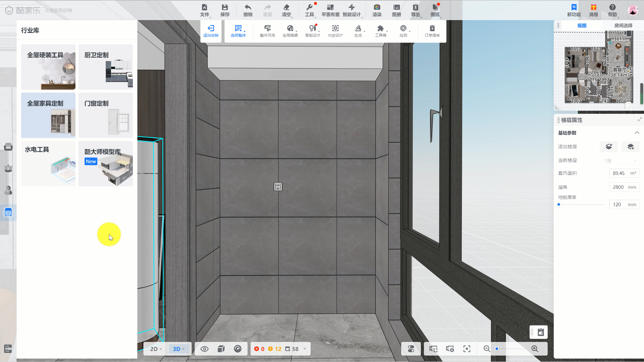
Task: Toggle visibility eye icon in bottom bar
Action: [x=204, y=349]
